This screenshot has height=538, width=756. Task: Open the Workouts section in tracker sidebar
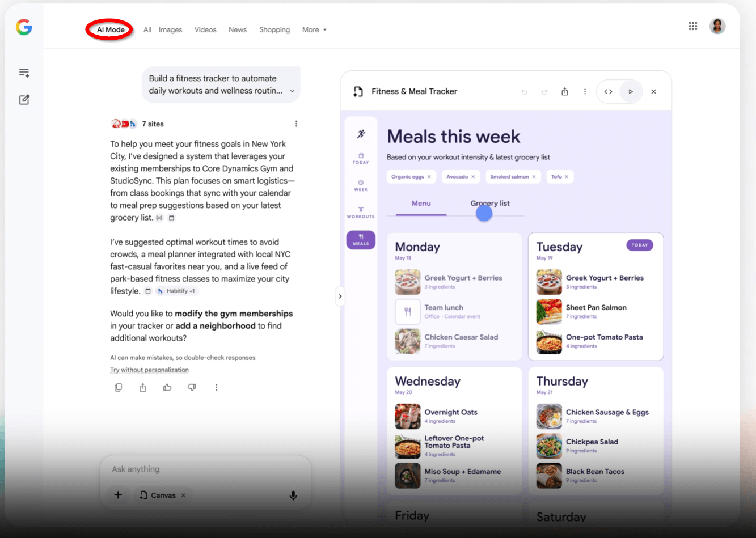click(x=361, y=213)
